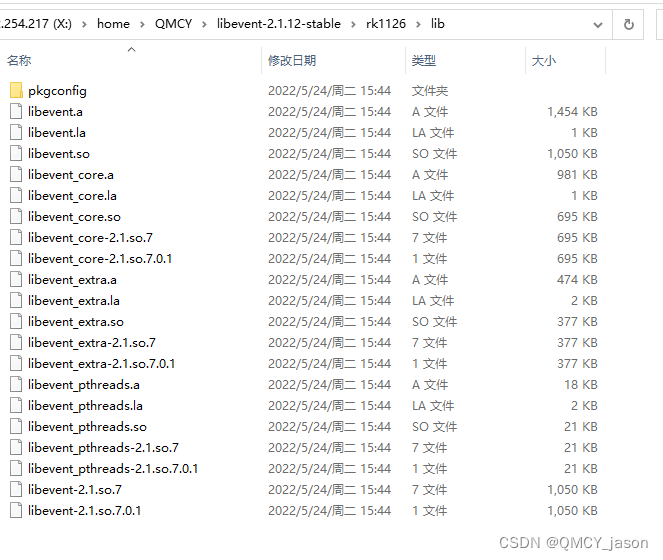663x560 pixels.
Task: Select the libevent_extra.a file icon
Action: (x=16, y=279)
